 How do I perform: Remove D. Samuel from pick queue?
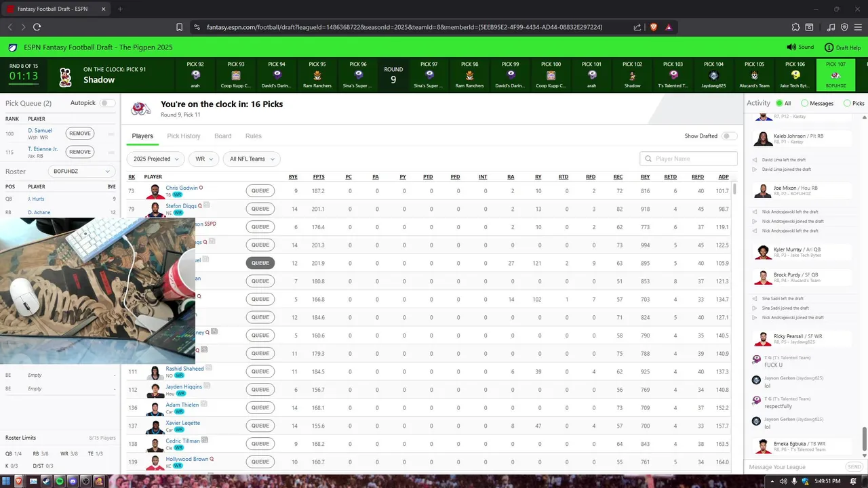tap(79, 134)
